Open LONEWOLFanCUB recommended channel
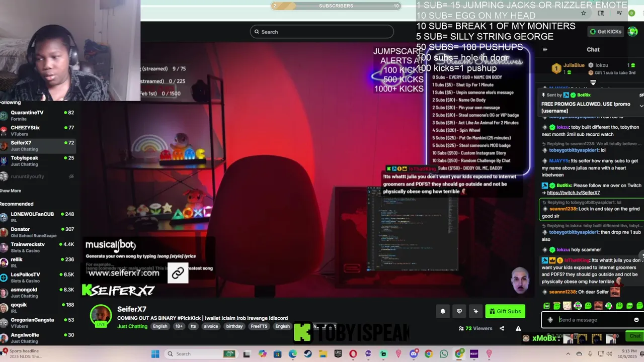This screenshot has width=644, height=362. [38, 217]
